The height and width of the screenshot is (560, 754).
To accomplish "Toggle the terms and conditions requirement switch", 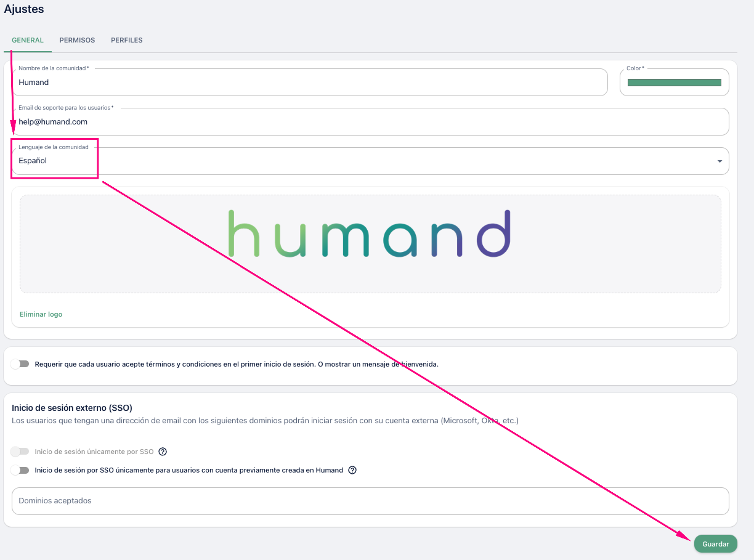I will click(20, 364).
